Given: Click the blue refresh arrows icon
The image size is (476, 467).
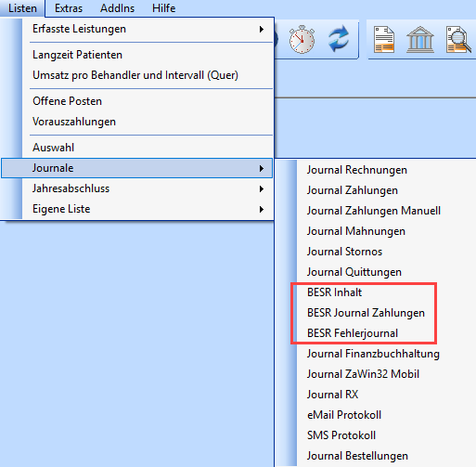Looking at the screenshot, I should coord(339,40).
